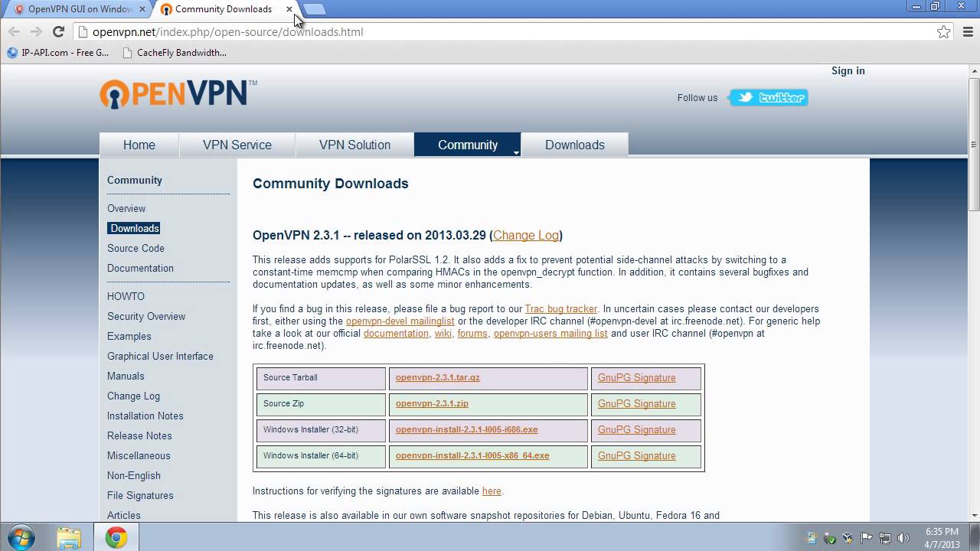Viewport: 980px width, 551px height.
Task: Open Graphical User Interface sidebar link
Action: (x=160, y=356)
